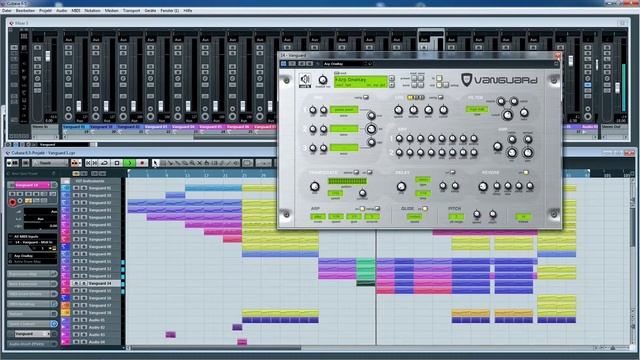Toggle Vanguard Arp on switch

[362, 209]
